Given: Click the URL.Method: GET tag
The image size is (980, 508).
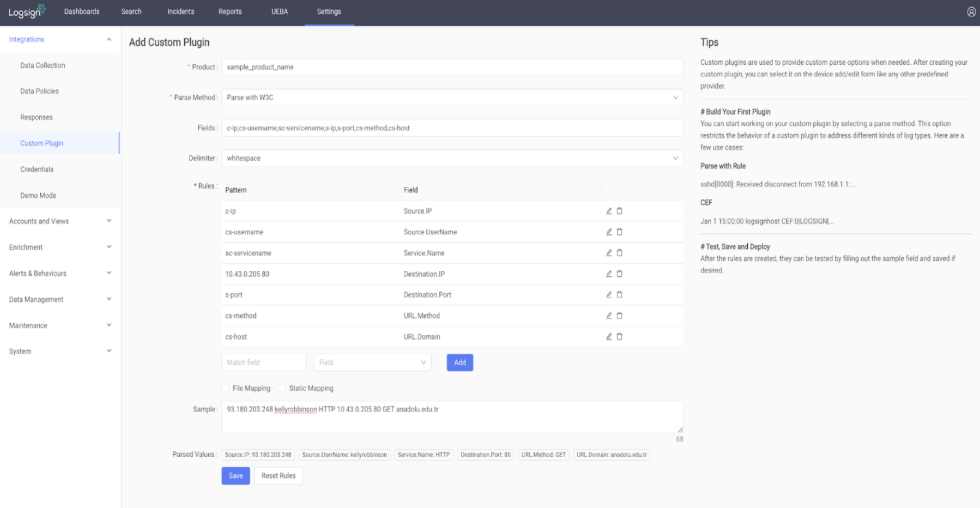Looking at the screenshot, I should coord(544,455).
